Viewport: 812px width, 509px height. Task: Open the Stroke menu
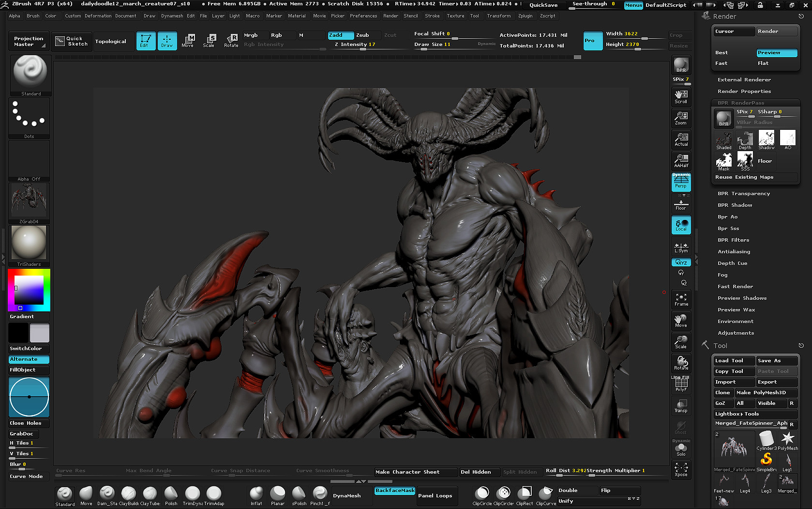(x=432, y=16)
